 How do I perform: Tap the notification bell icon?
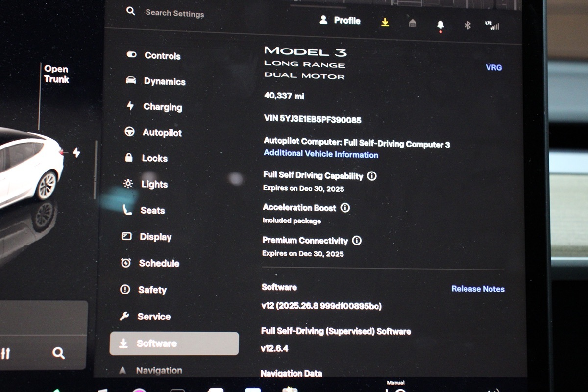coord(440,25)
